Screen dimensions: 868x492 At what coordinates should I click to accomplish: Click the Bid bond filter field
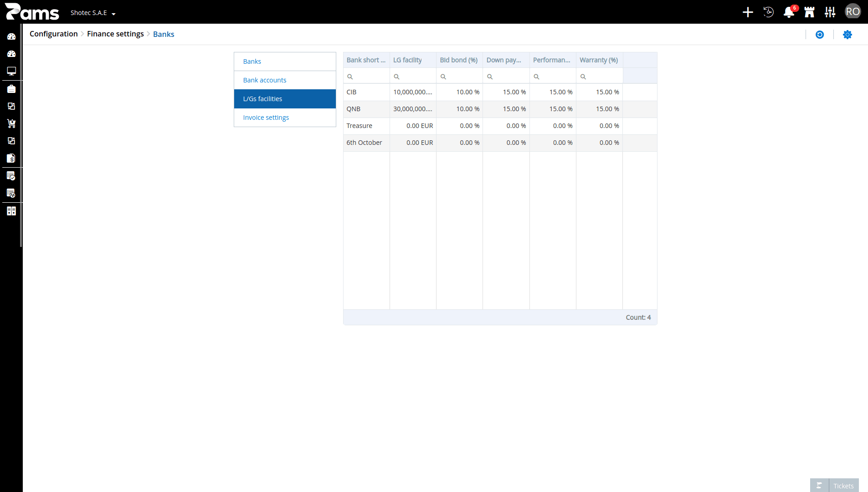(x=459, y=77)
